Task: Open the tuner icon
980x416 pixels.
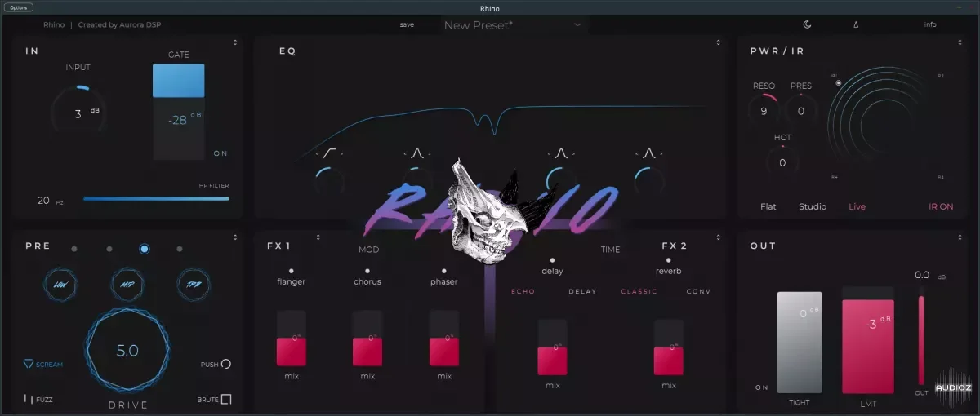Action: click(857, 24)
